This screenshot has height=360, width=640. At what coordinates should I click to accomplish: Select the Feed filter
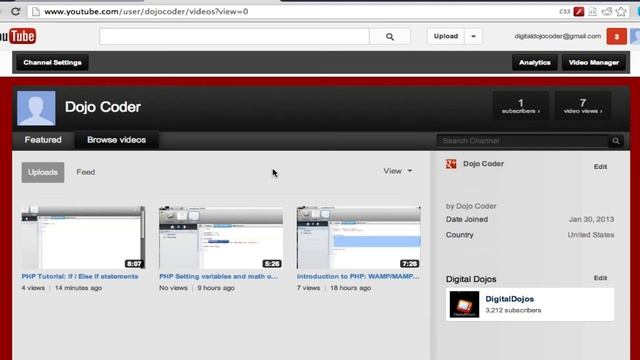tap(86, 172)
